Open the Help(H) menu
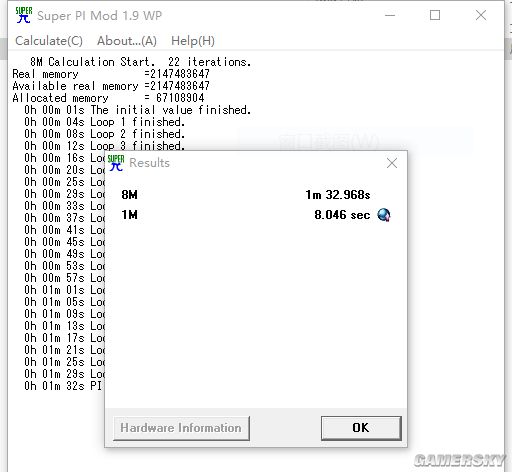The width and height of the screenshot is (512, 472). click(193, 41)
